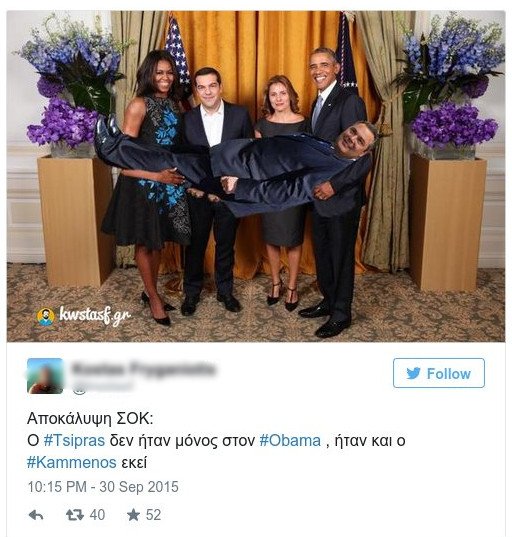Retweet using the retweet arrows icon
Screen dimensions: 512x537
pyautogui.click(x=75, y=515)
